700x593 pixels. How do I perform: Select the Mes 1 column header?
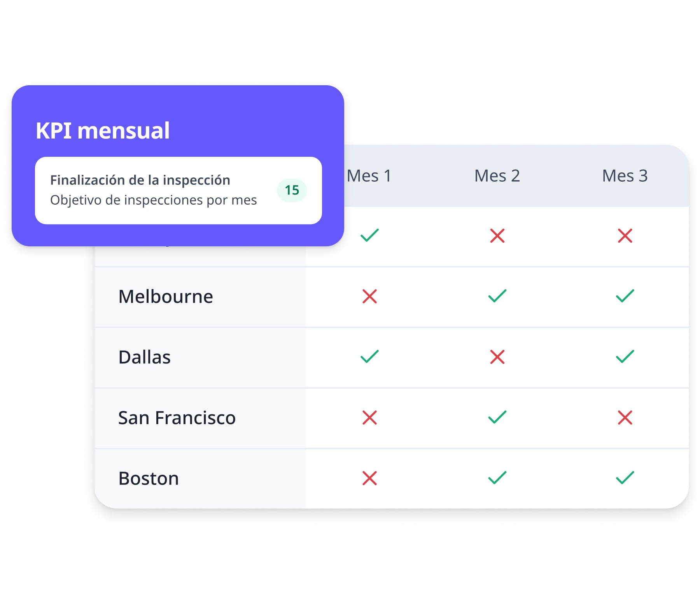369,176
